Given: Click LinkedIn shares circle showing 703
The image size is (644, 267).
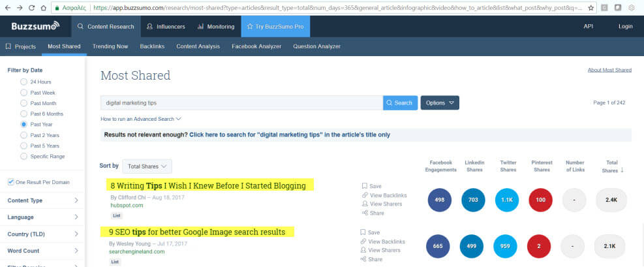Looking at the screenshot, I should 473,200.
